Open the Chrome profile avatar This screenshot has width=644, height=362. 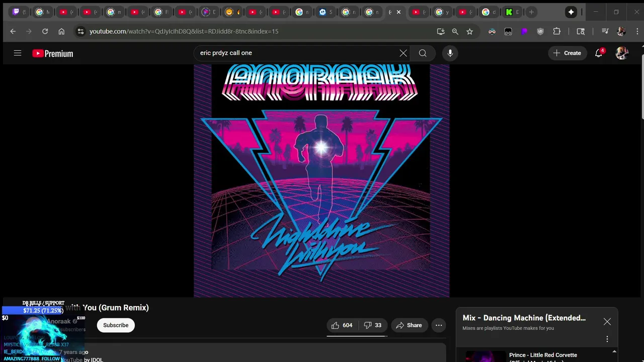[x=621, y=31]
